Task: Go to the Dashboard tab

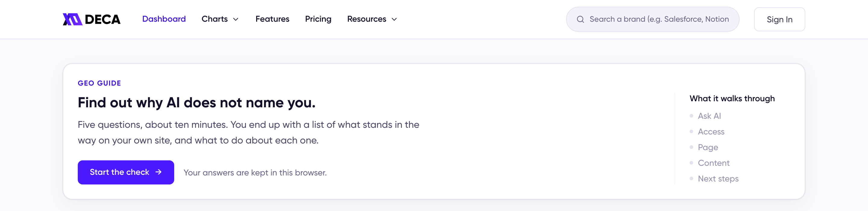Action: (x=164, y=19)
